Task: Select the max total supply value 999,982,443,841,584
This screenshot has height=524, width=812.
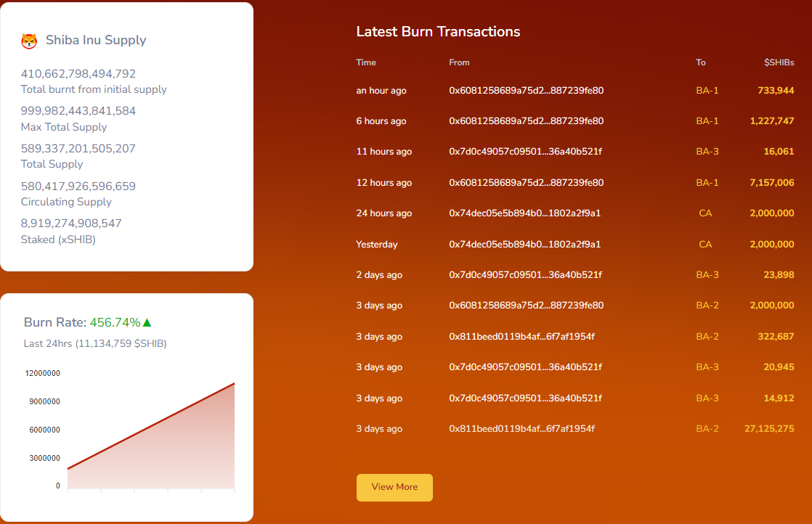Action: [x=78, y=111]
